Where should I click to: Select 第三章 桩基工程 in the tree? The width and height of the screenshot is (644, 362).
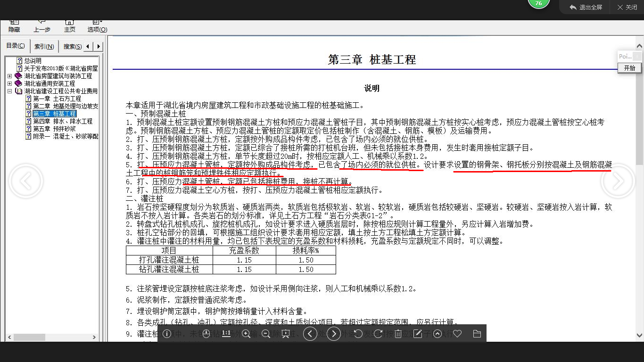[x=54, y=114]
